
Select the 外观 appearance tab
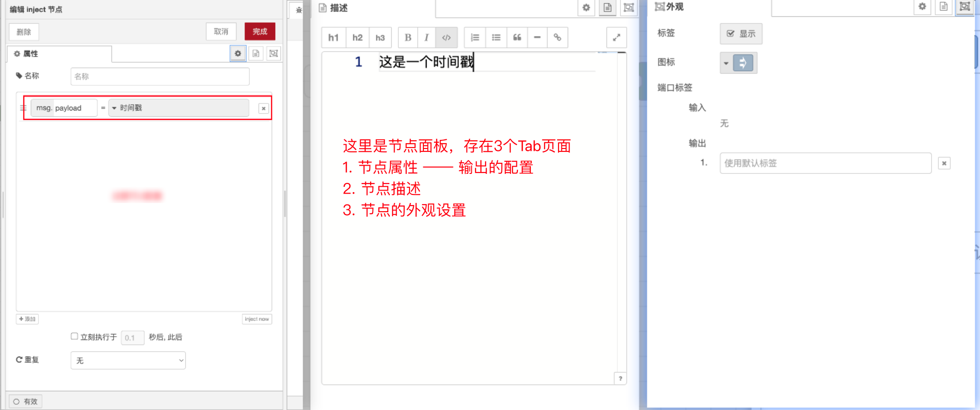pos(670,7)
